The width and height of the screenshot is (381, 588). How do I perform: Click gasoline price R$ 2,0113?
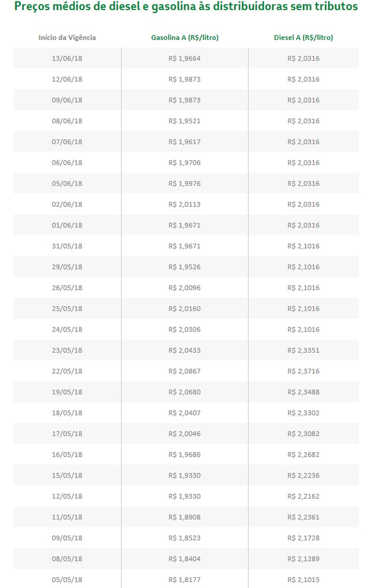tap(184, 204)
